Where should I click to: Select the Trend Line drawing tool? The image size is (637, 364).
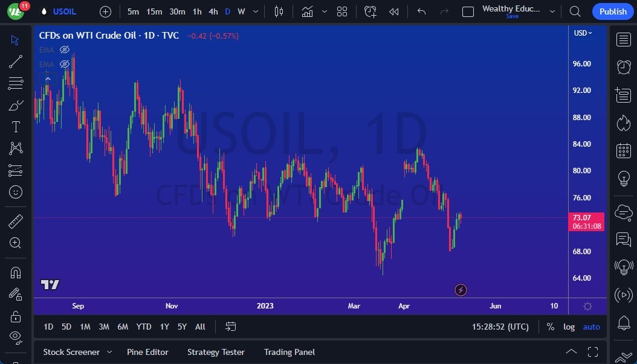pyautogui.click(x=16, y=61)
